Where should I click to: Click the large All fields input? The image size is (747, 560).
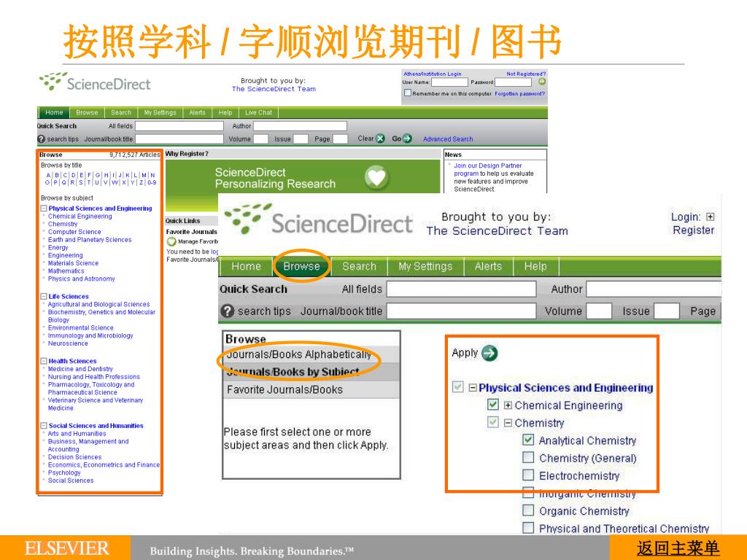click(461, 289)
